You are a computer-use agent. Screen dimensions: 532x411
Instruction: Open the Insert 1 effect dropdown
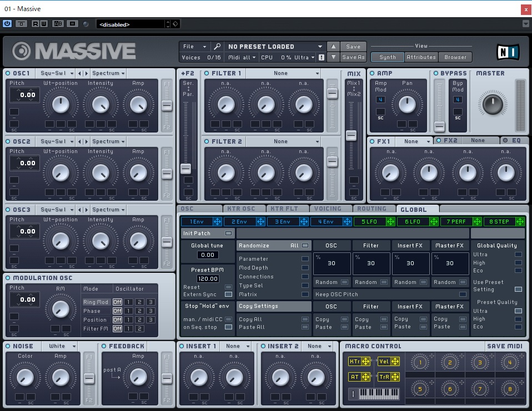235,346
